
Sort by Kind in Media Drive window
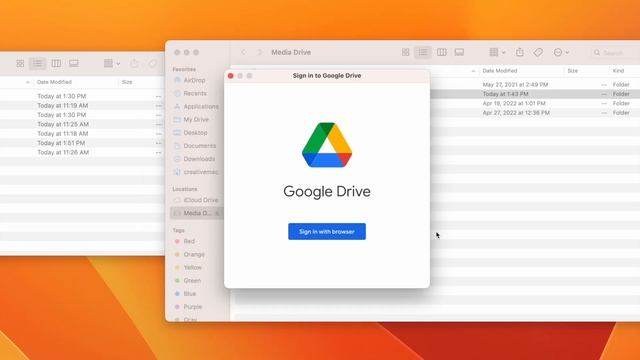pyautogui.click(x=618, y=71)
